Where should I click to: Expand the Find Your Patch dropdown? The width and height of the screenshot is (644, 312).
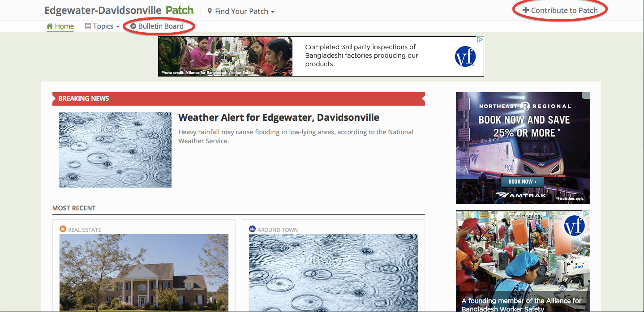click(x=241, y=11)
